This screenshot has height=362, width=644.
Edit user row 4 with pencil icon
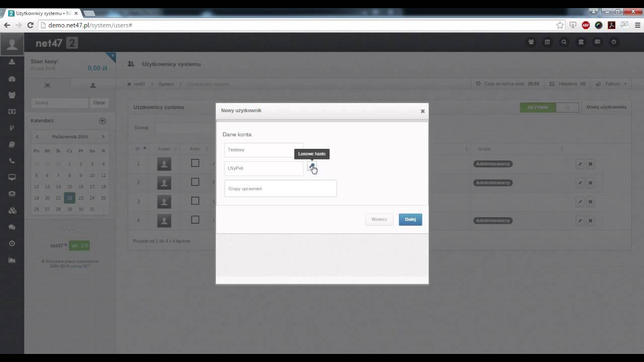pyautogui.click(x=580, y=220)
